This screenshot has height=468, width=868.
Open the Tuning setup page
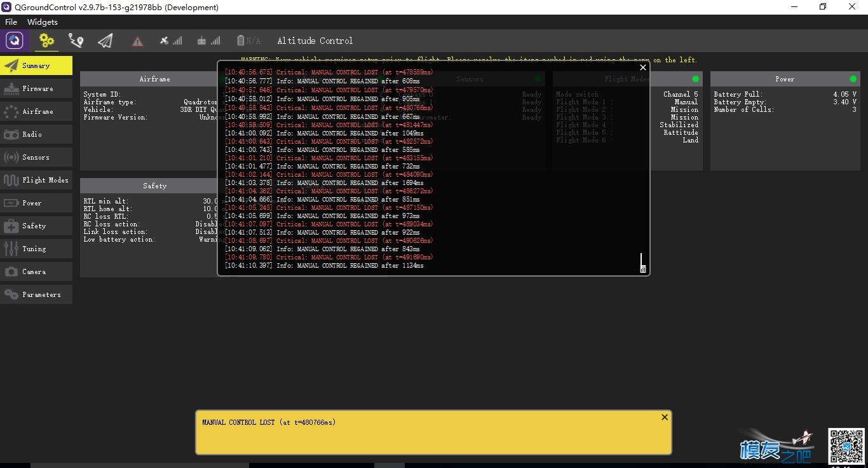coord(36,249)
